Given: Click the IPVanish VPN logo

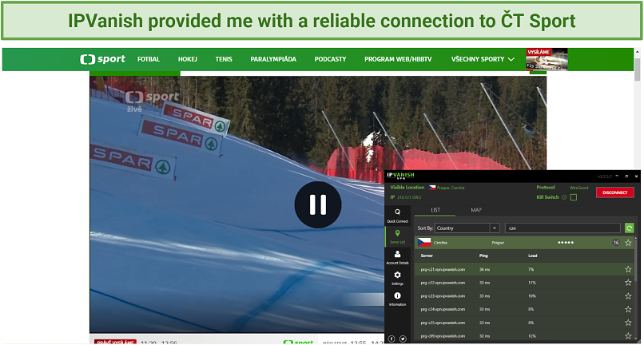Looking at the screenshot, I should 400,176.
